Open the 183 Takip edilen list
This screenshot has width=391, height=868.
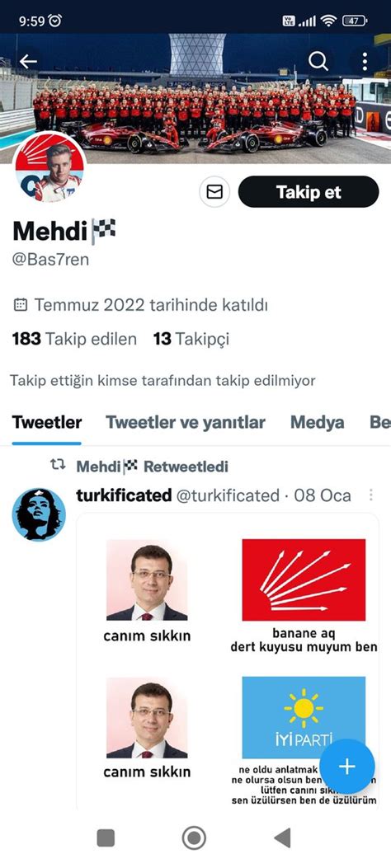pos(74,339)
